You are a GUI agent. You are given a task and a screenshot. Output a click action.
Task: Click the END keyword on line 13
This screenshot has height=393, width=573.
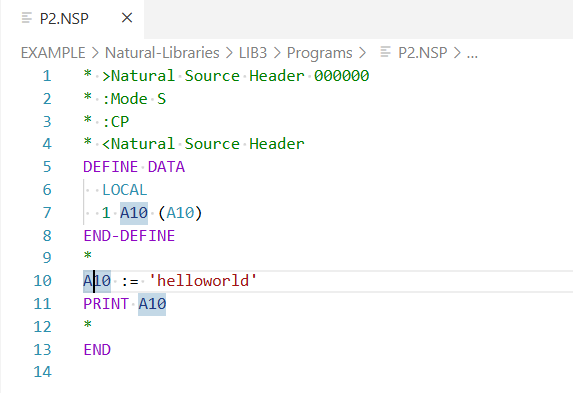97,350
